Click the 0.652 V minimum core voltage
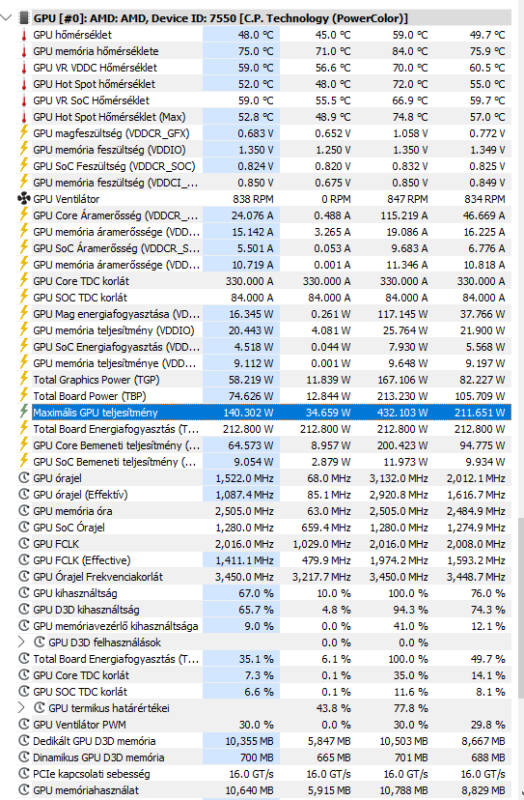 (333, 133)
